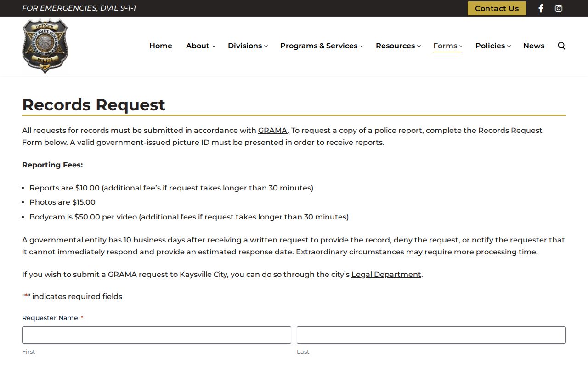Go to the Home page

coord(161,46)
